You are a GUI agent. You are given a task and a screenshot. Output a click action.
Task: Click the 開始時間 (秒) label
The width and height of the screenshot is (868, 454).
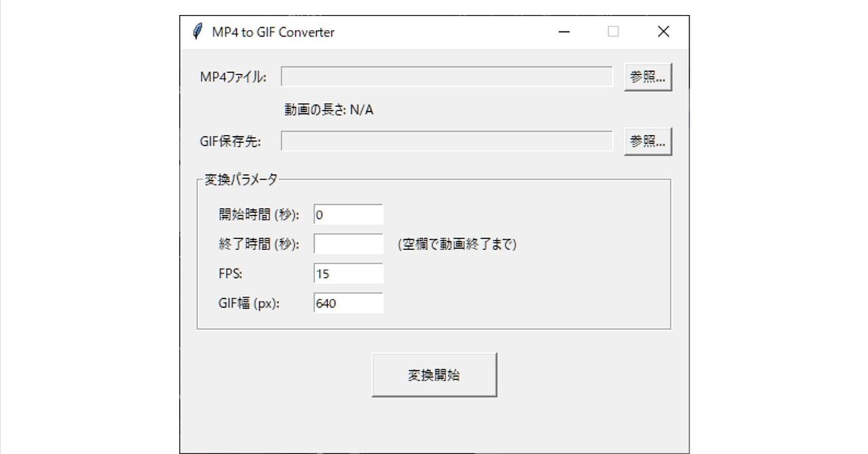click(x=258, y=213)
